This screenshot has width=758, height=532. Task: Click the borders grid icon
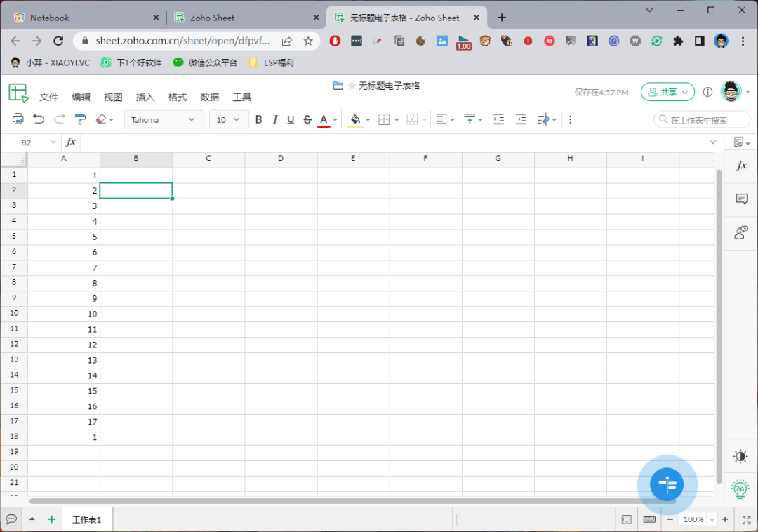coord(385,119)
